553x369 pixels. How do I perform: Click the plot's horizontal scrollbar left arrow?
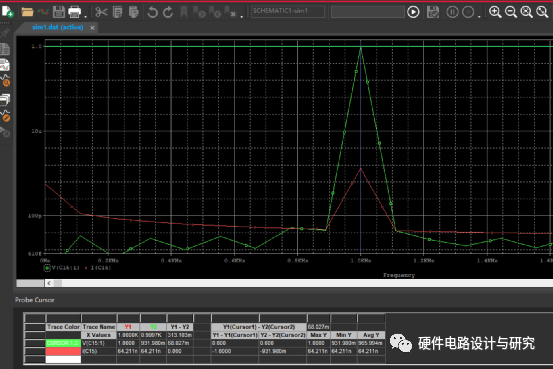pyautogui.click(x=49, y=283)
